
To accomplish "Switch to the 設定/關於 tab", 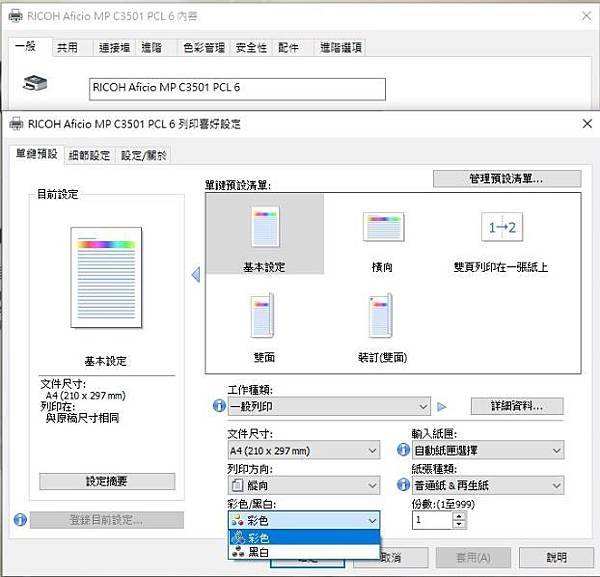I will [x=143, y=155].
